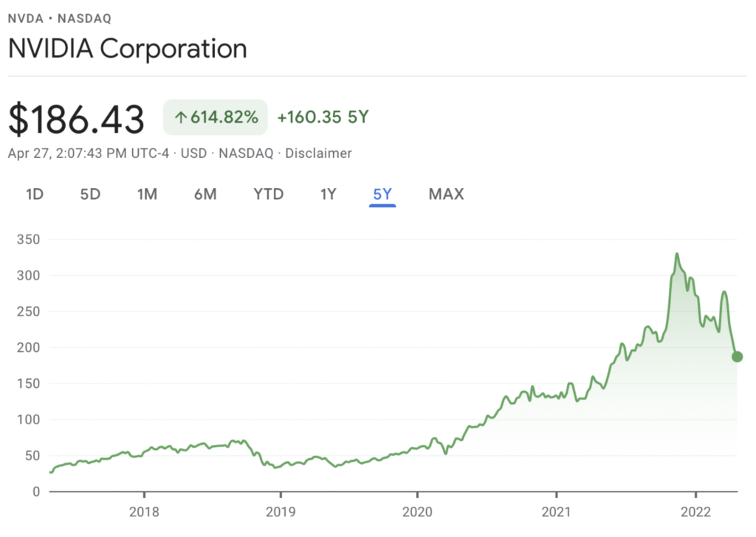Screen dimensions: 756x537
Task: Click the NVIDIA Corporation title
Action: coord(127,49)
